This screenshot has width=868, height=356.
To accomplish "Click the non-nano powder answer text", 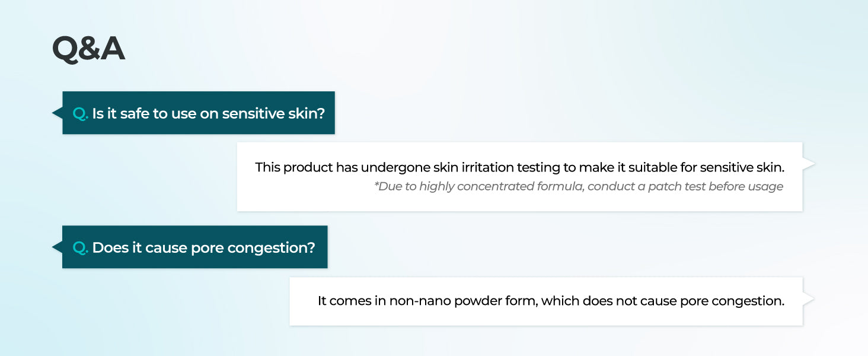I will pos(551,301).
